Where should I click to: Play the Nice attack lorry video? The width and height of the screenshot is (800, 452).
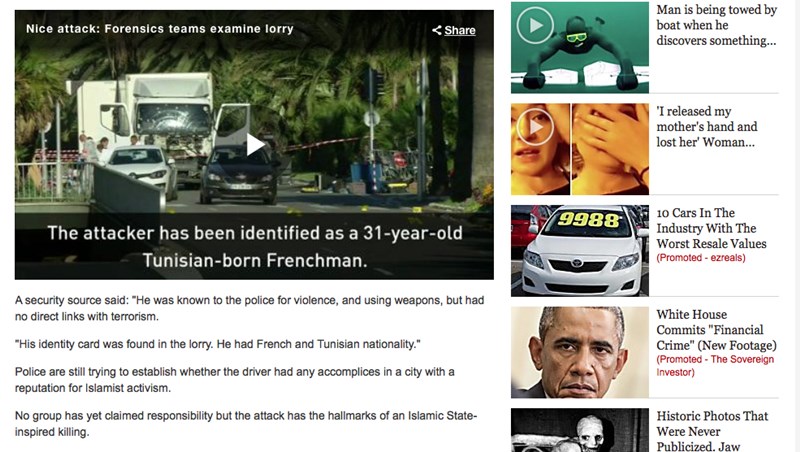[255, 144]
